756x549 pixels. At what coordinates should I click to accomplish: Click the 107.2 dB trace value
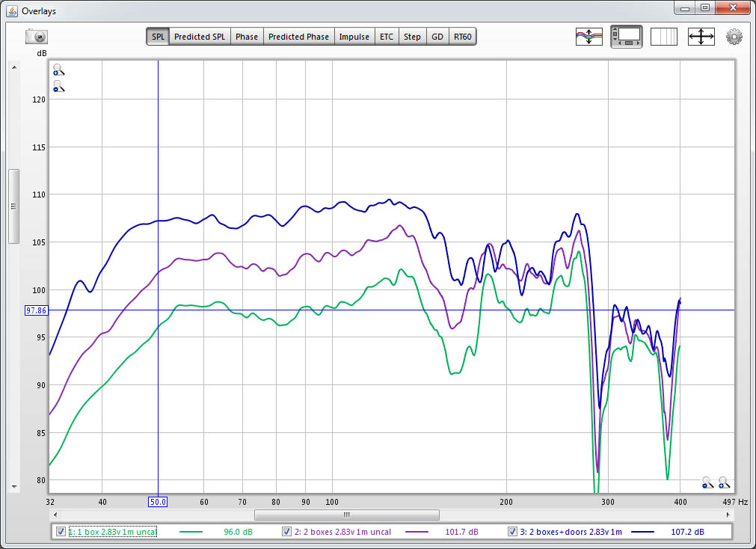pos(687,532)
